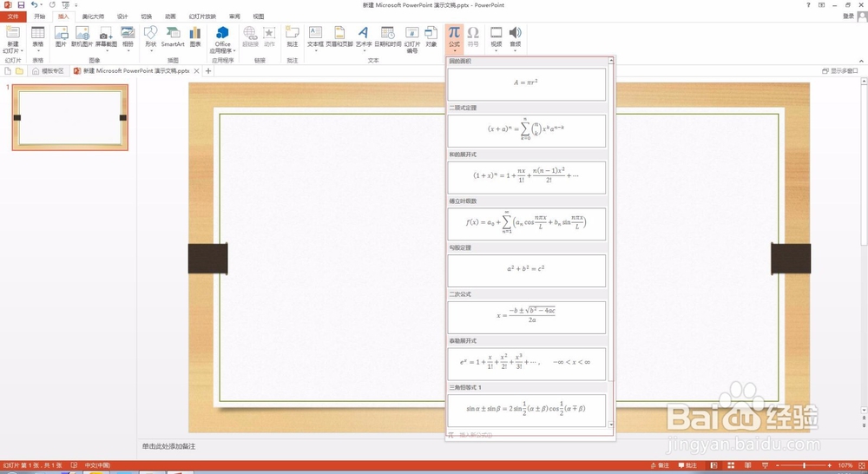Insert a SmartArt graphic
This screenshot has height=474, width=868.
pos(173,36)
